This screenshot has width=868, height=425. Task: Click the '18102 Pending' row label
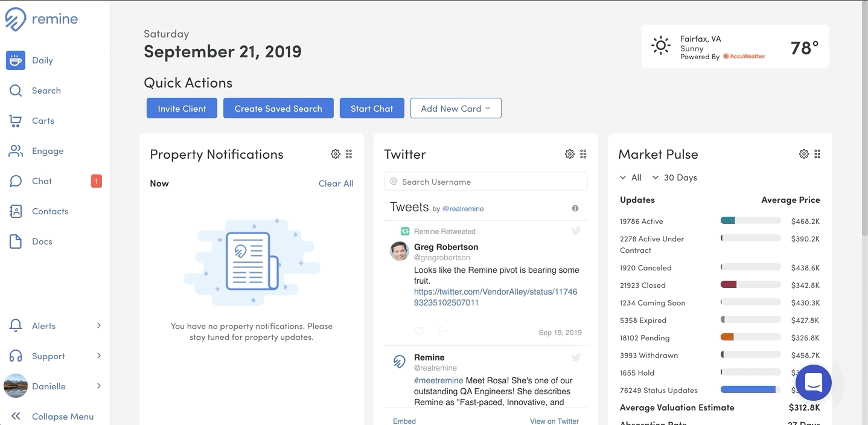click(645, 338)
